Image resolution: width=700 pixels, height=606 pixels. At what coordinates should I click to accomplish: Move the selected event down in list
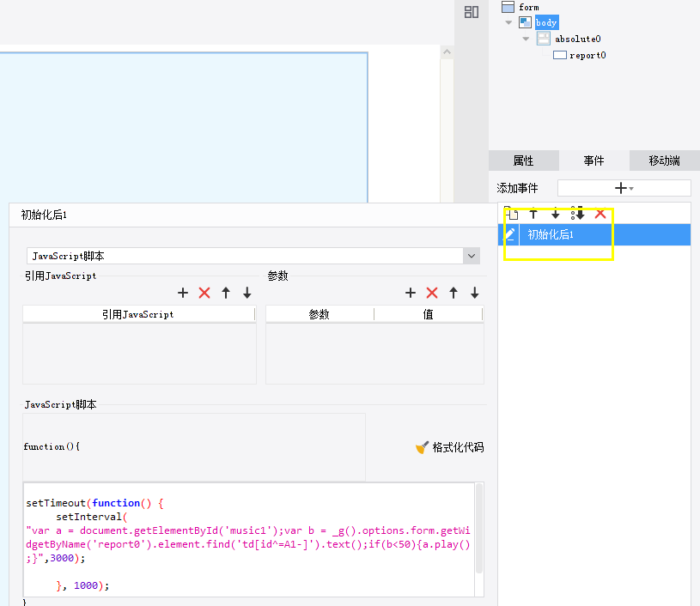[x=556, y=214]
